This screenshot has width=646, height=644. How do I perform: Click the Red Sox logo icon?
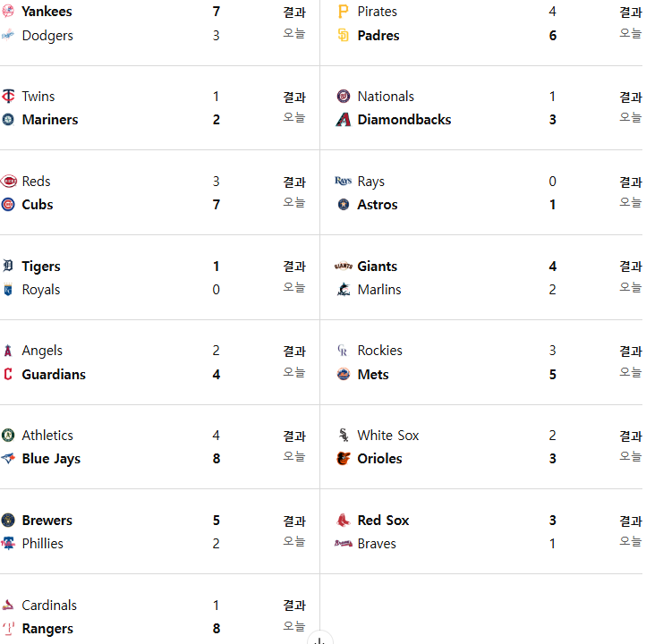pyautogui.click(x=344, y=521)
